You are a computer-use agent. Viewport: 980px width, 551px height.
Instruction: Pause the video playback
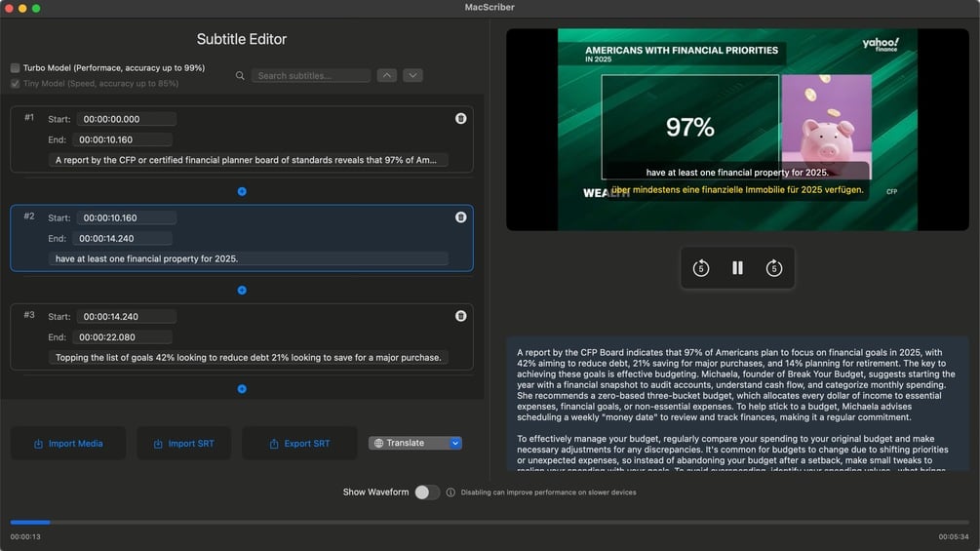(x=737, y=268)
